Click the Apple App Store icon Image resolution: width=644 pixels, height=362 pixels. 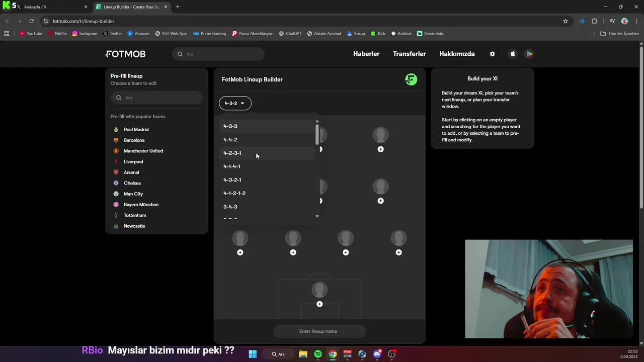[513, 54]
